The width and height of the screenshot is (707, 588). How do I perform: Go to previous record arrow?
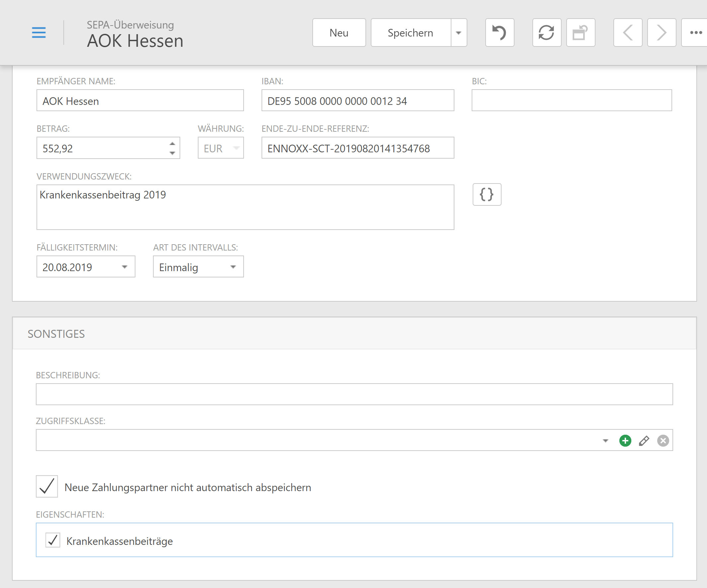(x=628, y=33)
